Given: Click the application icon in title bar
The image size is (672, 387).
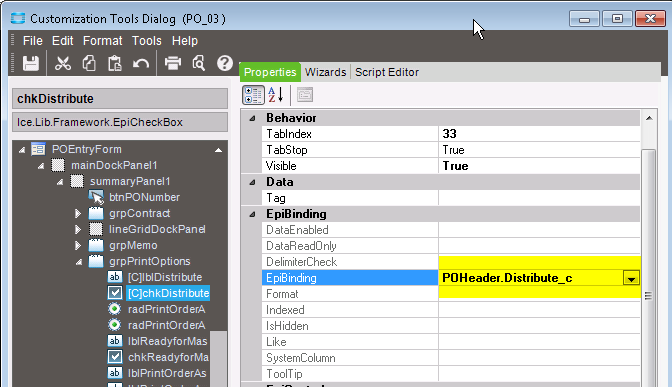Looking at the screenshot, I should coord(18,18).
